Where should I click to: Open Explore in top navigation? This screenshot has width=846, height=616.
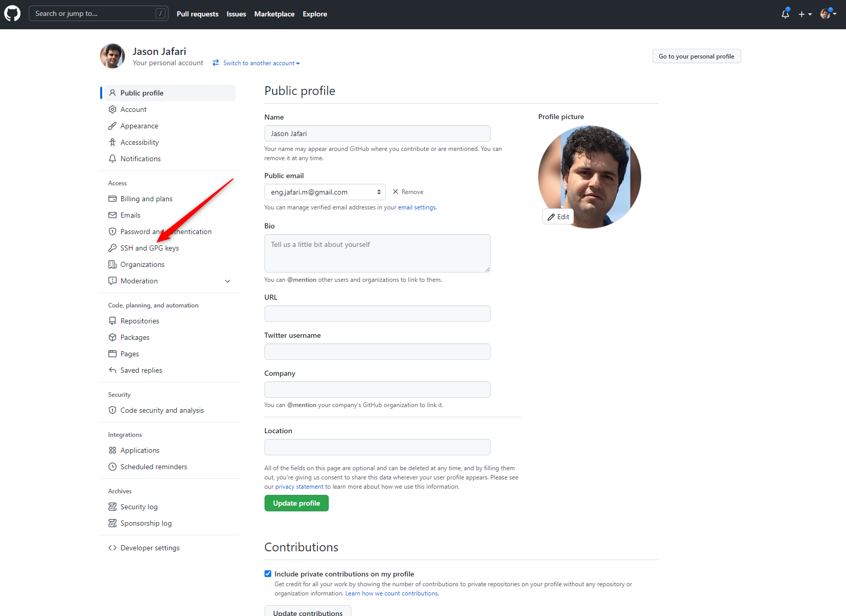pyautogui.click(x=315, y=14)
